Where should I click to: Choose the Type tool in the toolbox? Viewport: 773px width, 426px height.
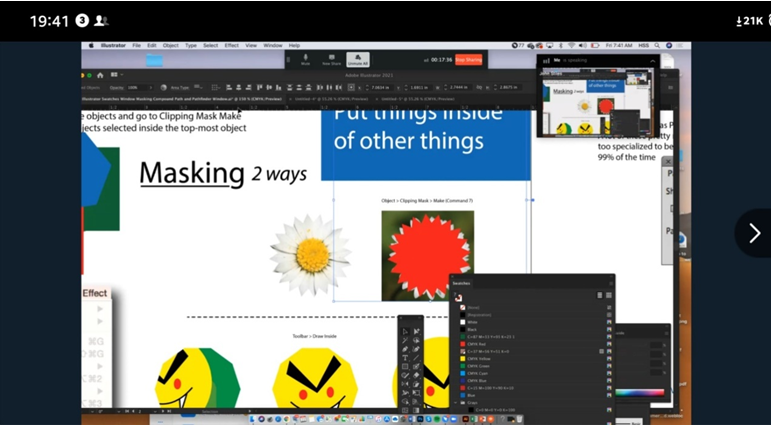[x=405, y=356]
